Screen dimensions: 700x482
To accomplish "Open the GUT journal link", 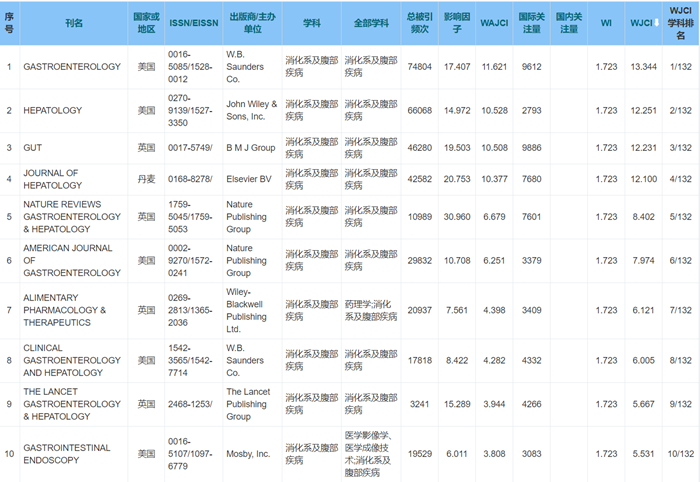I will click(x=33, y=147).
